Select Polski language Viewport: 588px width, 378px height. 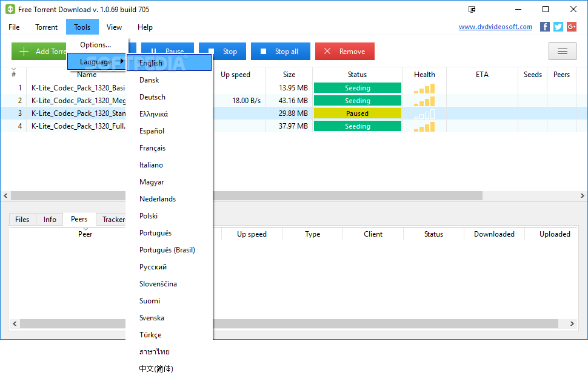tap(169, 216)
